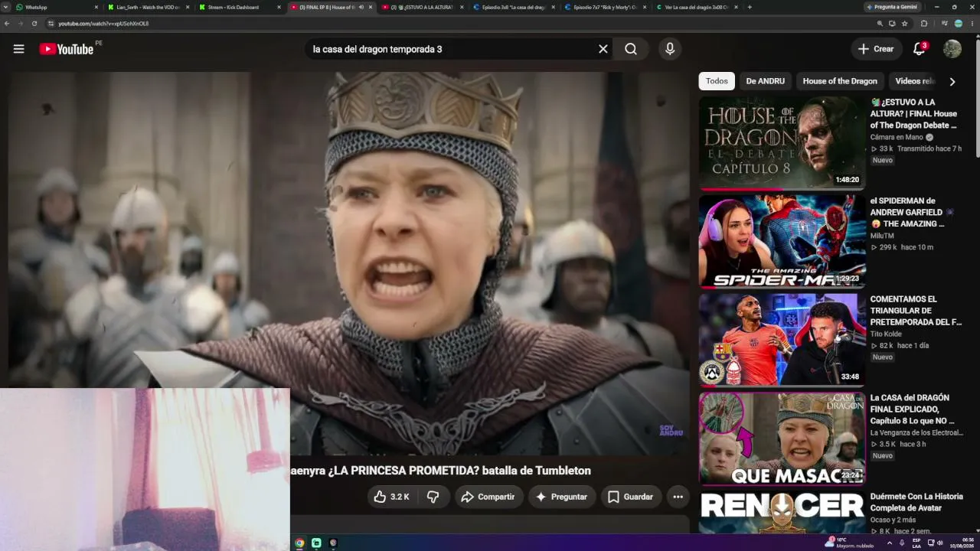This screenshot has width=980, height=551.
Task: Focus the YouTube search input field
Action: (x=452, y=49)
